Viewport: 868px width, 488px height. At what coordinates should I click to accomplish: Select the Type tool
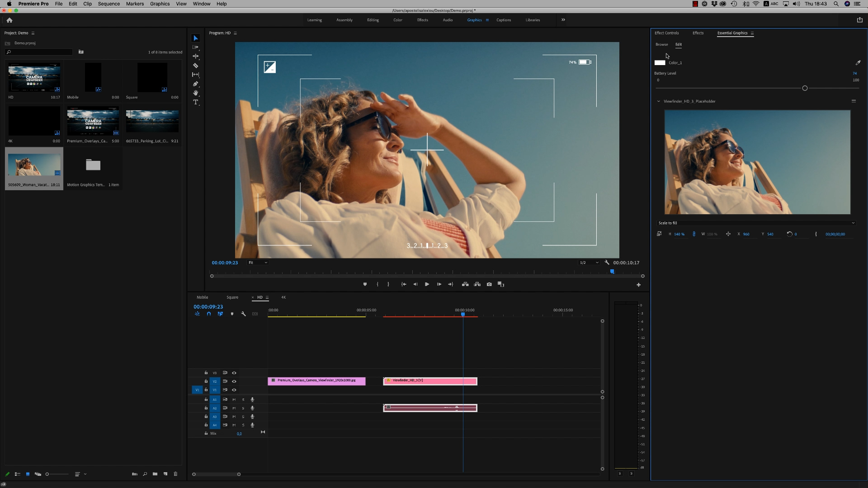(196, 103)
